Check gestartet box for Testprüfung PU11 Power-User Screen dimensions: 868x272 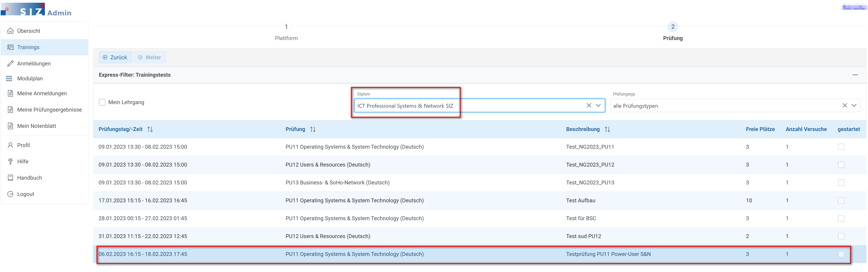(841, 254)
